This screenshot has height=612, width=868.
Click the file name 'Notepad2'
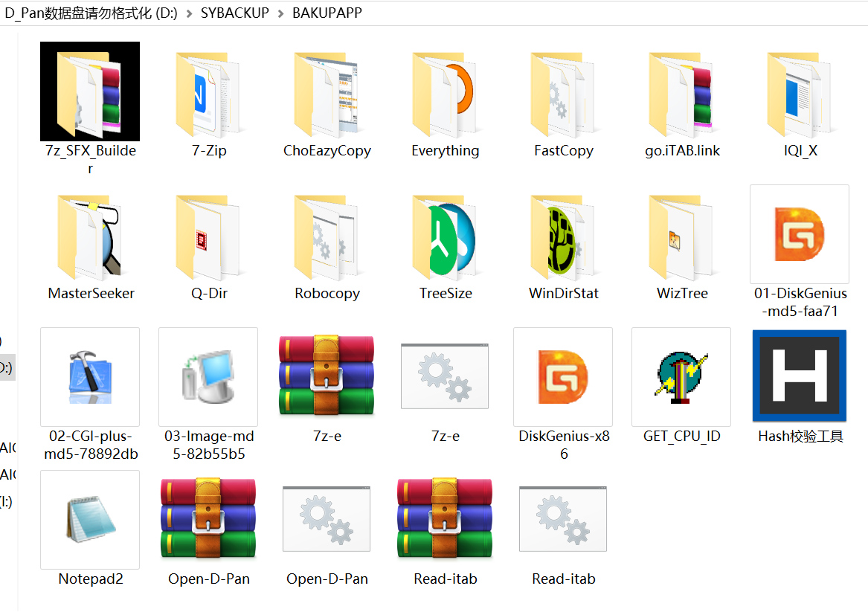(x=91, y=579)
